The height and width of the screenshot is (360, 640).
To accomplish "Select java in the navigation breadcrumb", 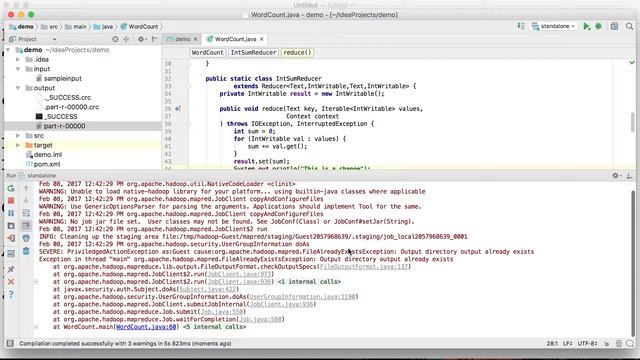I will 104,27.
